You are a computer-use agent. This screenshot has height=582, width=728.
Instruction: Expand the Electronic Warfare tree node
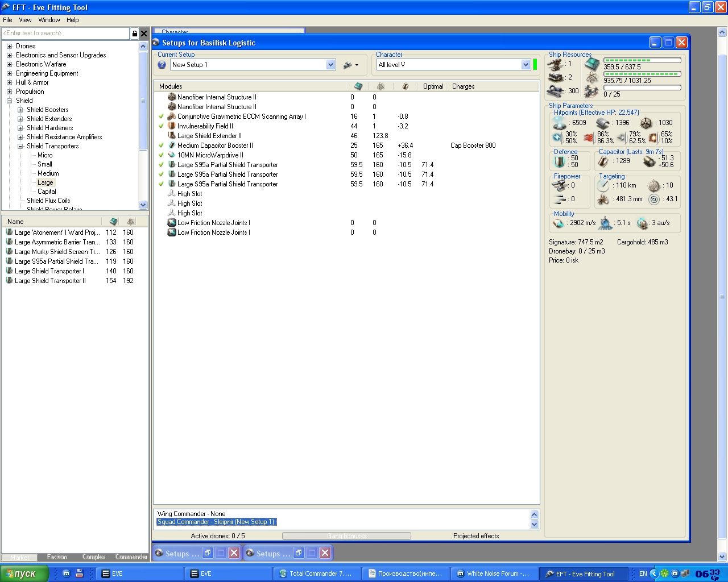point(9,64)
